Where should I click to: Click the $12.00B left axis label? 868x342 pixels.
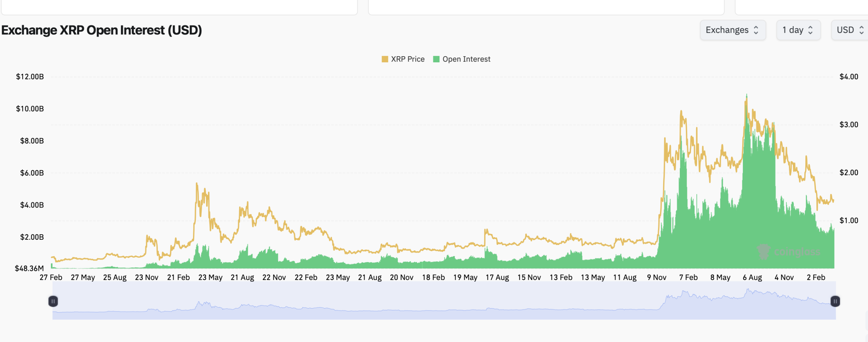coord(29,76)
